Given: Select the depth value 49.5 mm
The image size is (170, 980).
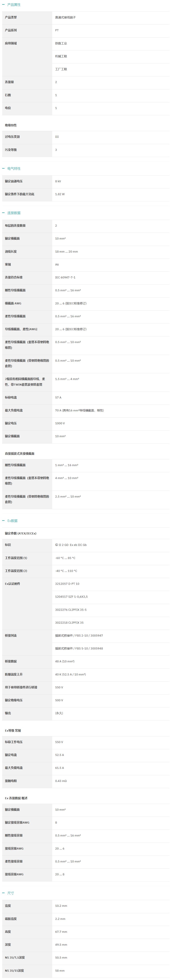Looking at the screenshot, I should point(61,945).
